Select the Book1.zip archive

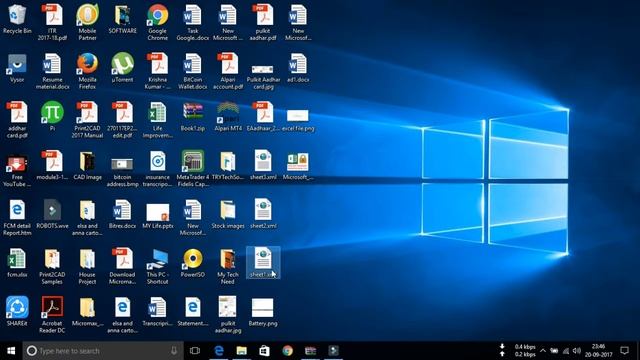tap(193, 117)
